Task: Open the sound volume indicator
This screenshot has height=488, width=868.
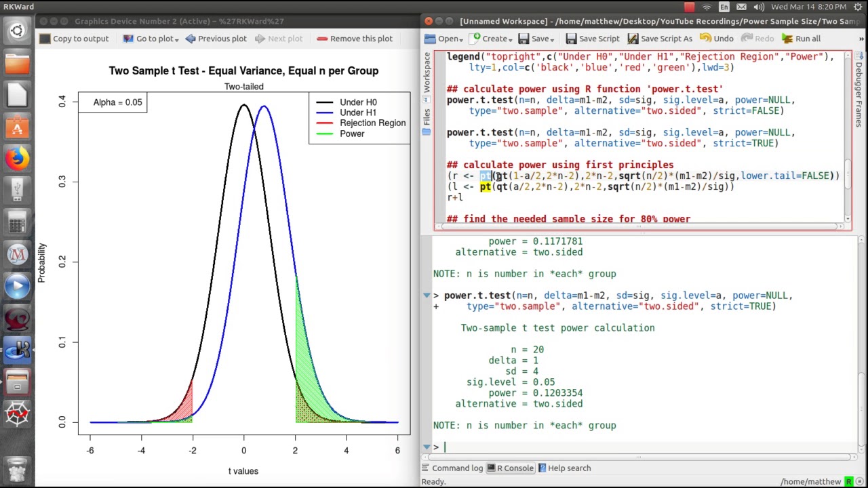Action: click(758, 7)
